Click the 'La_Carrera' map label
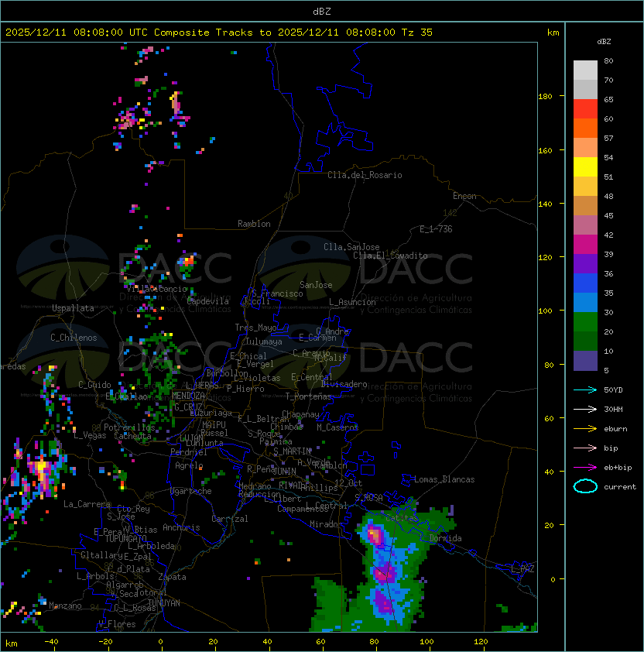The image size is (644, 652). (x=87, y=504)
